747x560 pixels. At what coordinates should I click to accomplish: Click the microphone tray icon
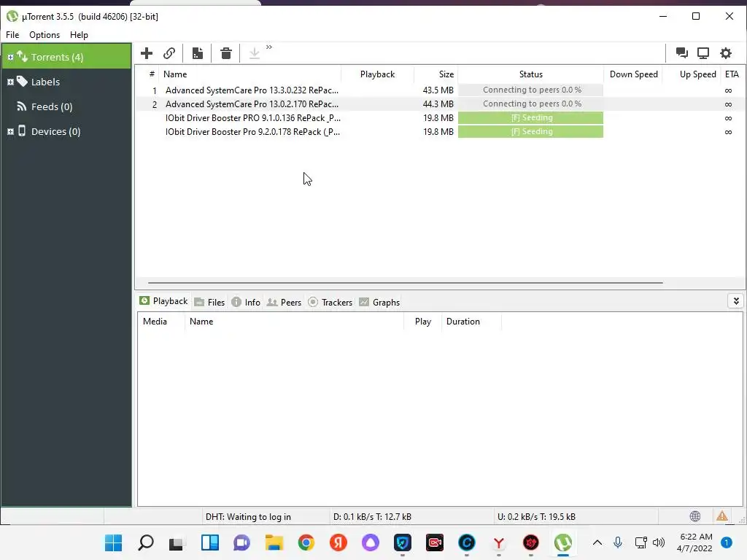pyautogui.click(x=618, y=542)
